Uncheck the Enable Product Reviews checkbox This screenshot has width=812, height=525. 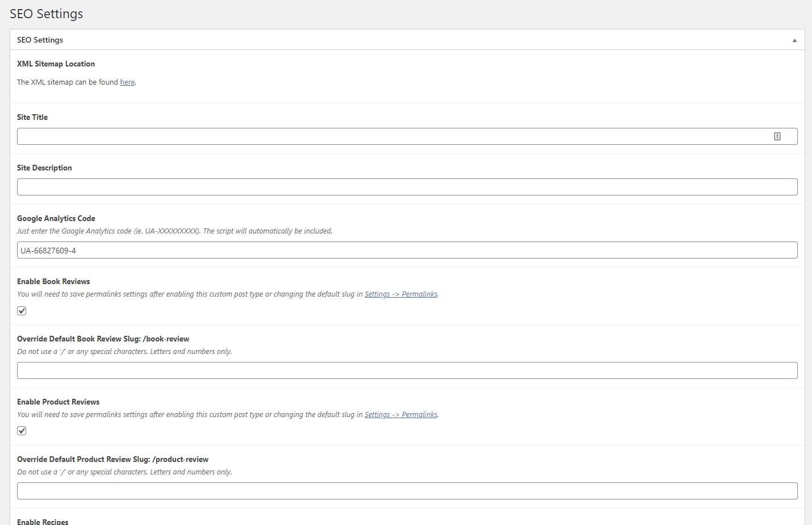22,431
